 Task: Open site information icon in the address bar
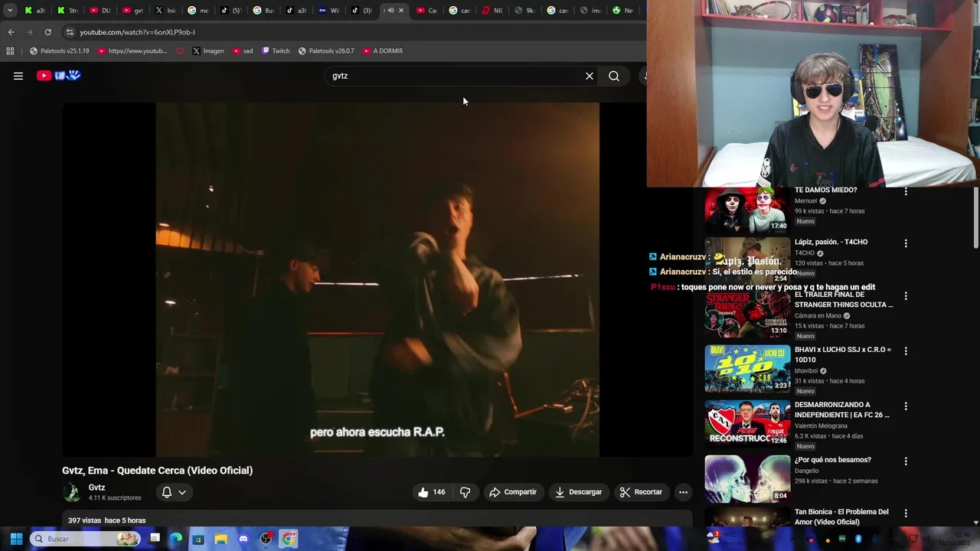(70, 32)
